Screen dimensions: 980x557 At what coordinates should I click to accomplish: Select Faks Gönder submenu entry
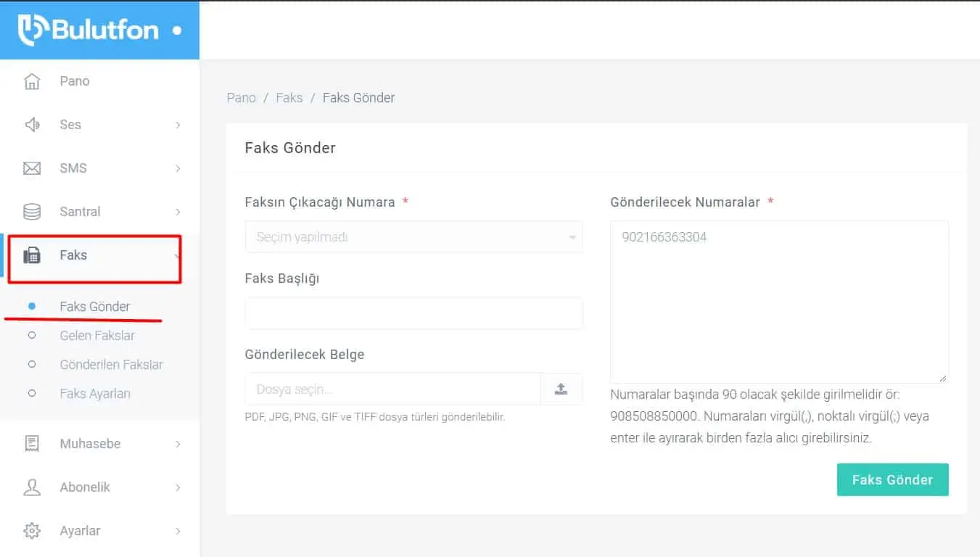[95, 307]
